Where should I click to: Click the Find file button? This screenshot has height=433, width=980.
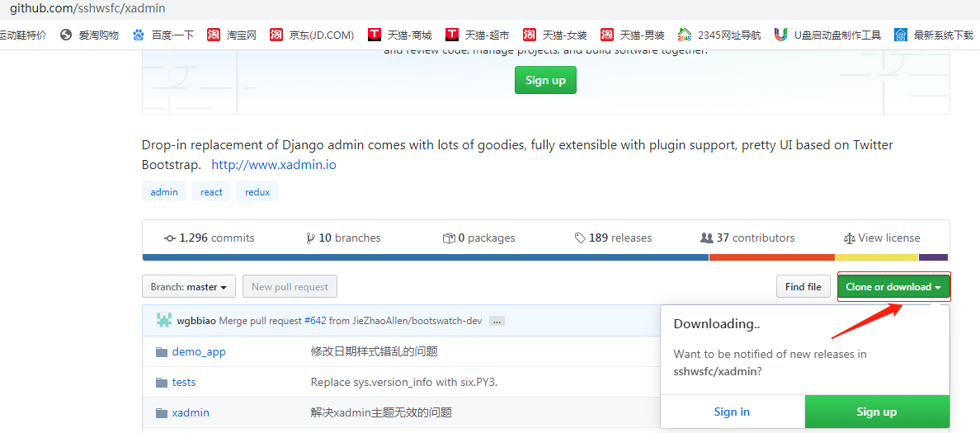coord(803,287)
